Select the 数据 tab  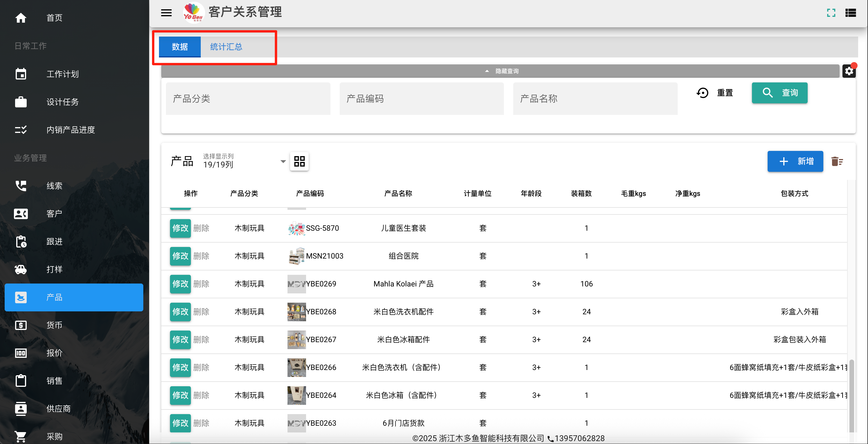[x=180, y=47]
